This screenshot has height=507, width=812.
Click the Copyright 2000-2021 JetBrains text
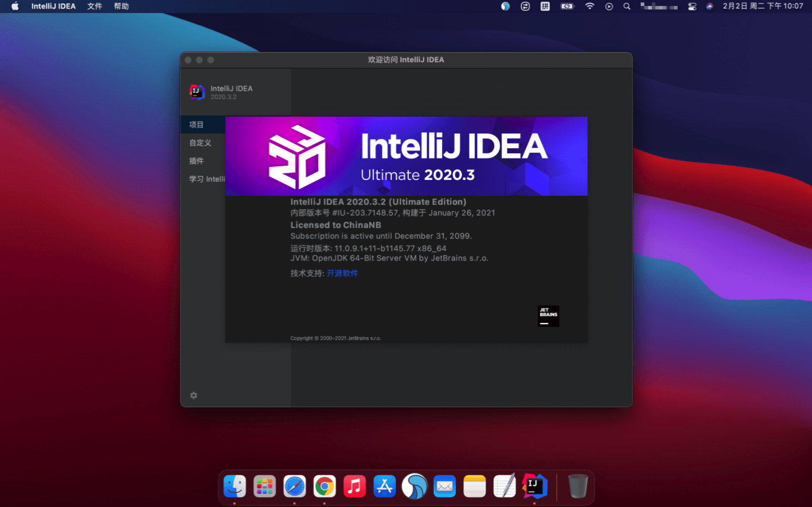[x=335, y=338]
